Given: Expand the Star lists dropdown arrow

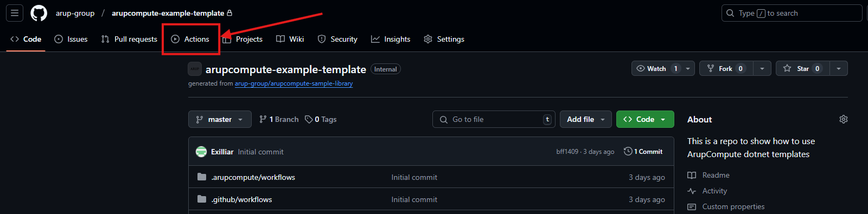Looking at the screenshot, I should [839, 68].
